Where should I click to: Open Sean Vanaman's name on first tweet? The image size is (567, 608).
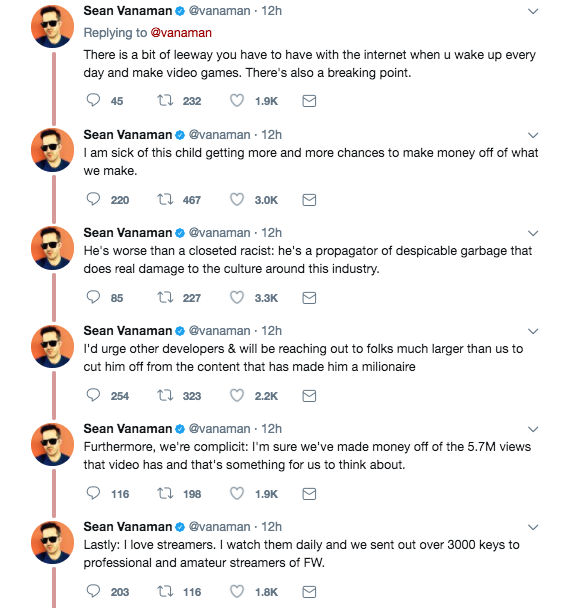click(x=128, y=11)
